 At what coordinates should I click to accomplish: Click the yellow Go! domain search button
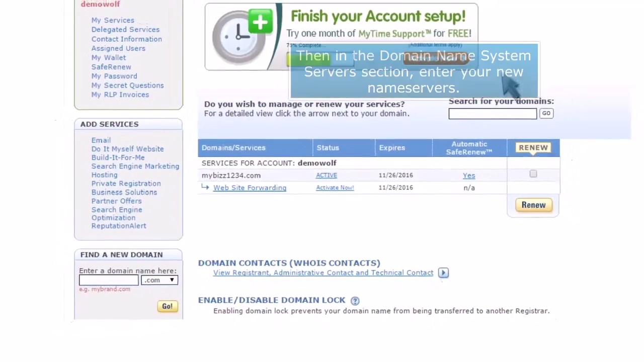click(167, 306)
